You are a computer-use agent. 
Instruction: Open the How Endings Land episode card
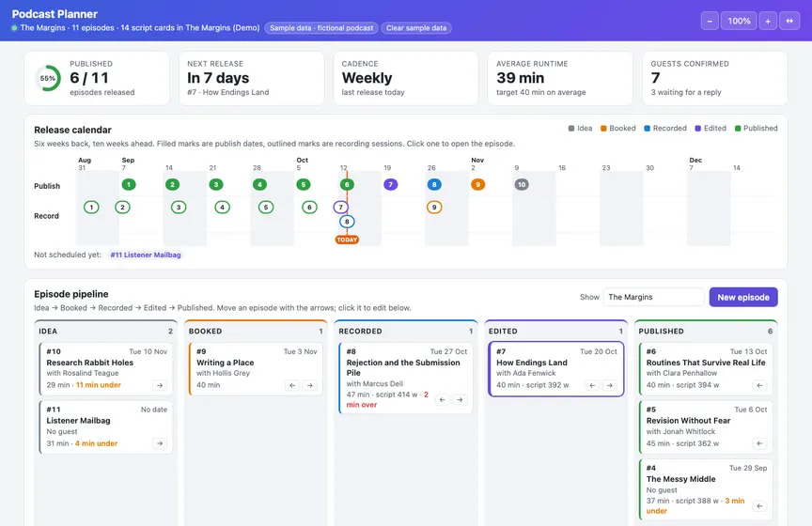pyautogui.click(x=555, y=368)
